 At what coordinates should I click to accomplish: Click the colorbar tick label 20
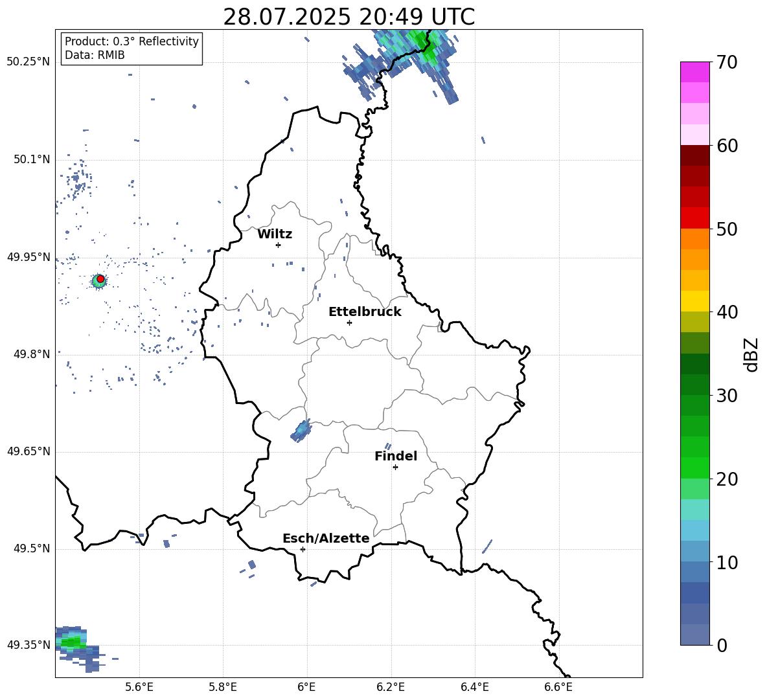[727, 479]
